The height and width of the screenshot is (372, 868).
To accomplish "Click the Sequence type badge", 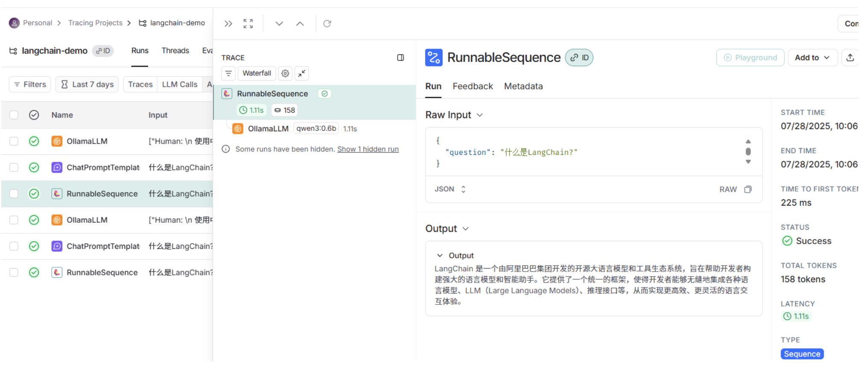I will [x=802, y=354].
